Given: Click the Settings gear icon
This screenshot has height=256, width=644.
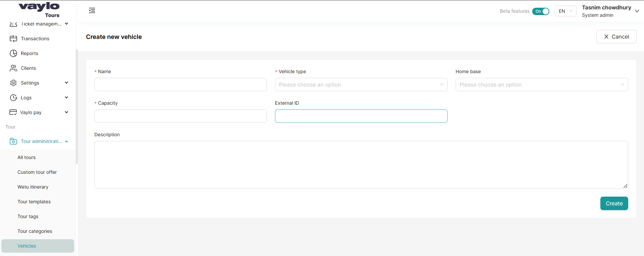Looking at the screenshot, I should (13, 83).
